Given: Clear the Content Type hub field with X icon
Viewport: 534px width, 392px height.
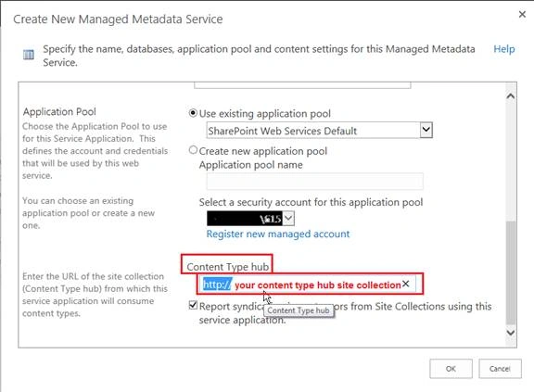Looking at the screenshot, I should click(x=405, y=284).
